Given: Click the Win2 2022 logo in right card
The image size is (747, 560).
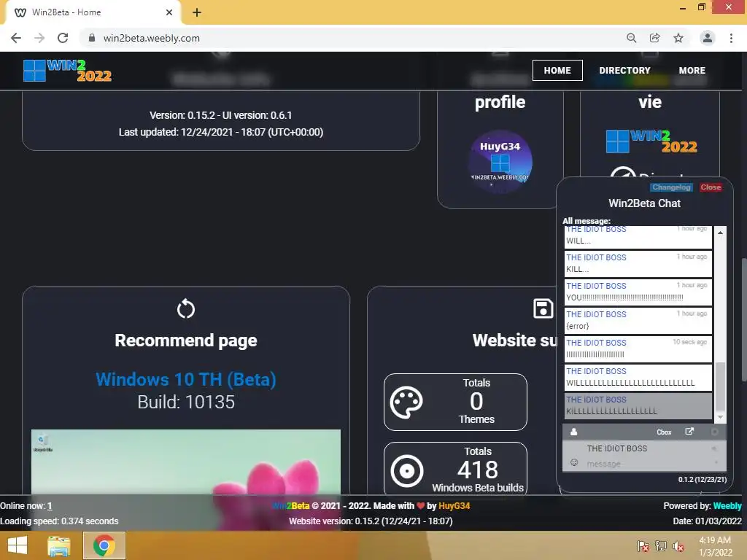Looking at the screenshot, I should tap(651, 141).
